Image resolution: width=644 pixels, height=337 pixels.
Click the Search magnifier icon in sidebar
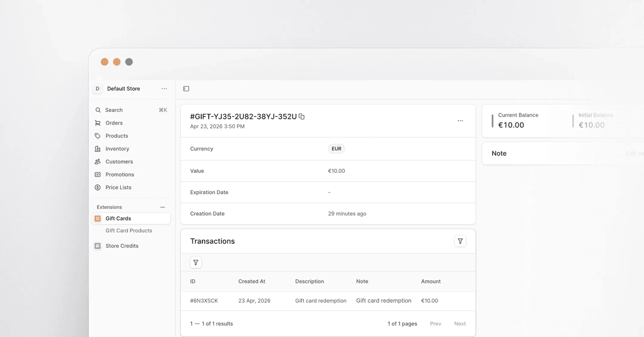[x=98, y=110]
